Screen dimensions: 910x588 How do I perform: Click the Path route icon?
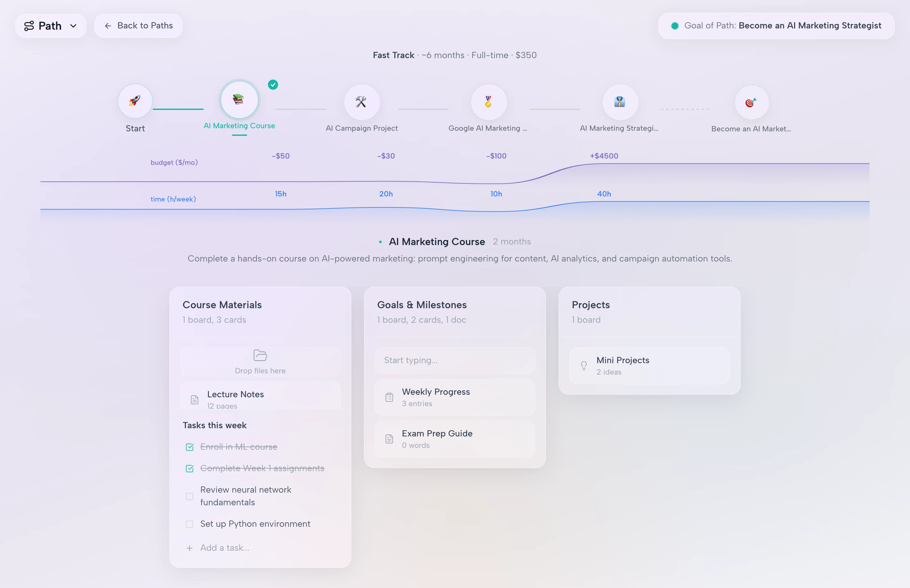click(29, 26)
